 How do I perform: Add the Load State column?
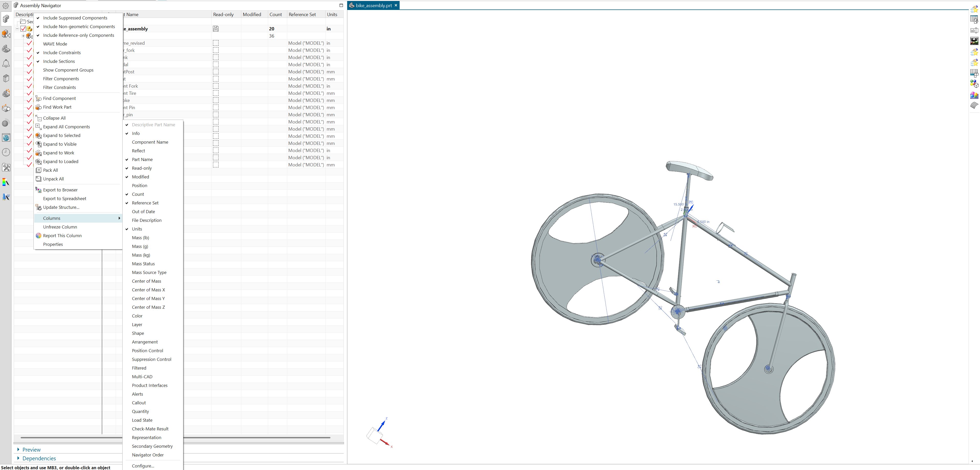(142, 420)
